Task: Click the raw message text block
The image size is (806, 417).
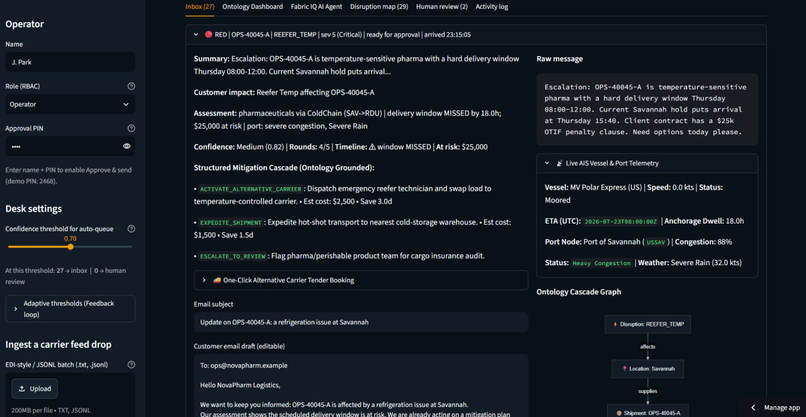Action: pyautogui.click(x=647, y=110)
